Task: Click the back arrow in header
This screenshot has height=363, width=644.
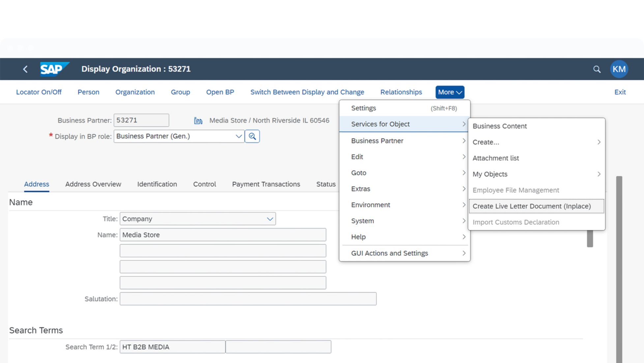Action: (x=25, y=69)
